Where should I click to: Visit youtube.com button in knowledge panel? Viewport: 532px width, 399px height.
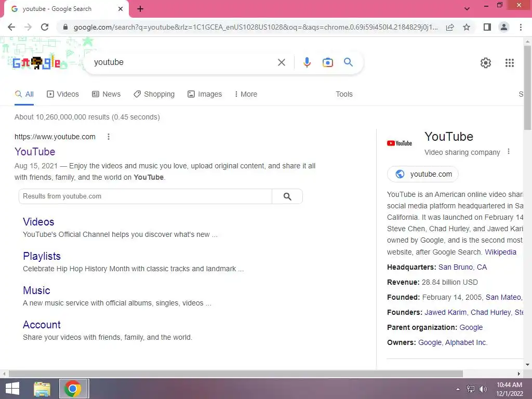pos(422,174)
